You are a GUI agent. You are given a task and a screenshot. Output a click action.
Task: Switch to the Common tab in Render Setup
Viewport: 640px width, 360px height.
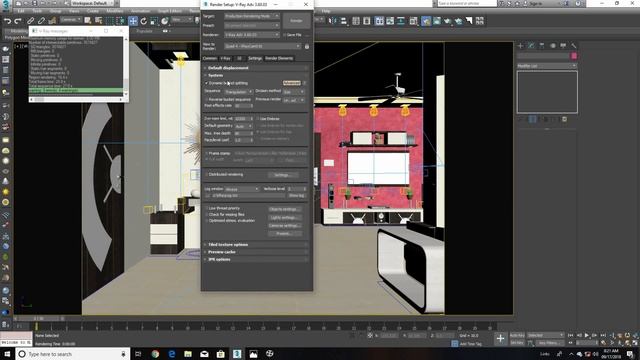(210, 58)
